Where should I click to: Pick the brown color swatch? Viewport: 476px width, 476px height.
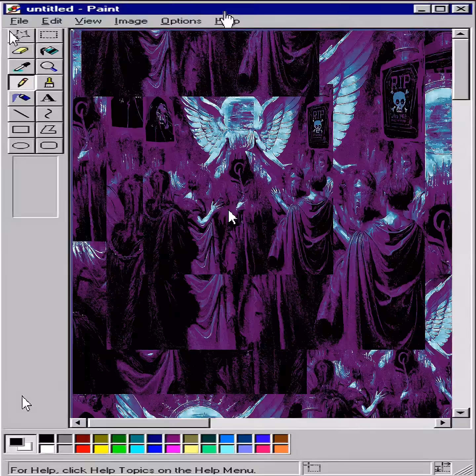(x=281, y=439)
